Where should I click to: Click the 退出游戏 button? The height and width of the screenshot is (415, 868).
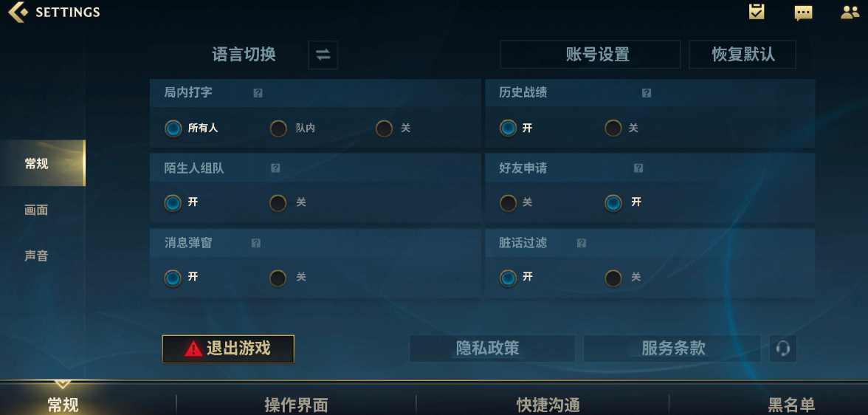(x=228, y=349)
